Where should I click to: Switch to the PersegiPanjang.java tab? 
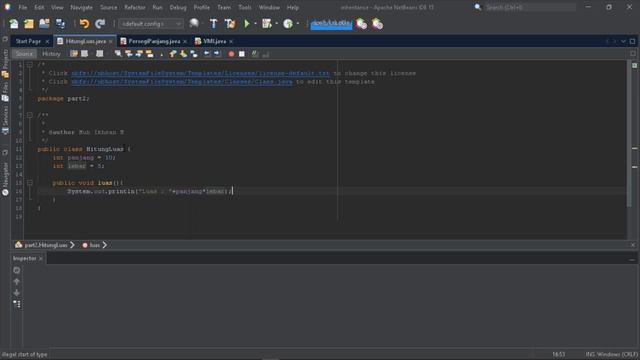click(x=154, y=41)
